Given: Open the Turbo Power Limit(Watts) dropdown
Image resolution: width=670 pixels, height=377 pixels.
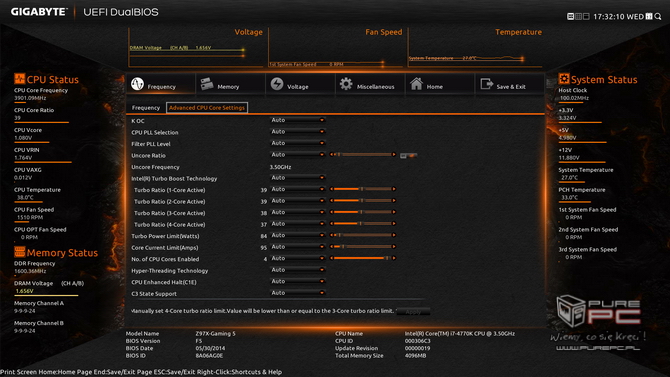Looking at the screenshot, I should coord(297,236).
